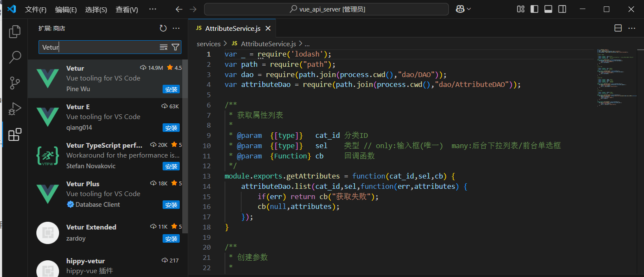Toggle the Primary Side Bar visibility
The height and width of the screenshot is (277, 644).
coord(534,9)
